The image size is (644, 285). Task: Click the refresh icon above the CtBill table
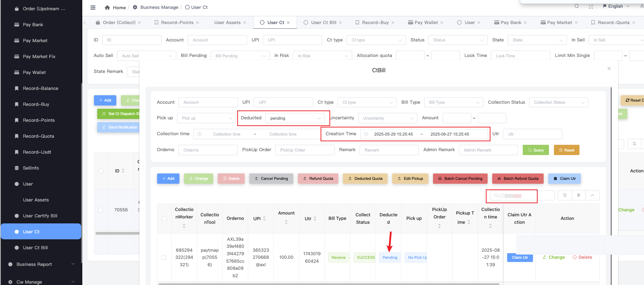565,195
